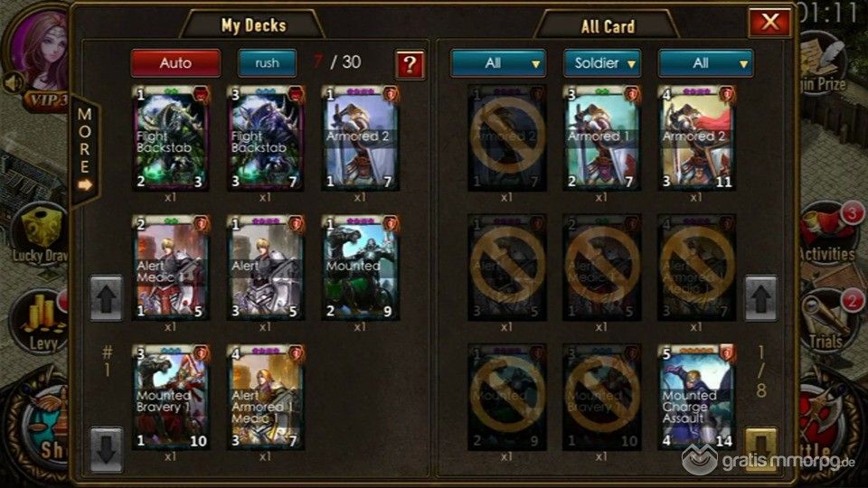Select Mounted Charge Assault card
868x488 pixels.
pyautogui.click(x=696, y=398)
